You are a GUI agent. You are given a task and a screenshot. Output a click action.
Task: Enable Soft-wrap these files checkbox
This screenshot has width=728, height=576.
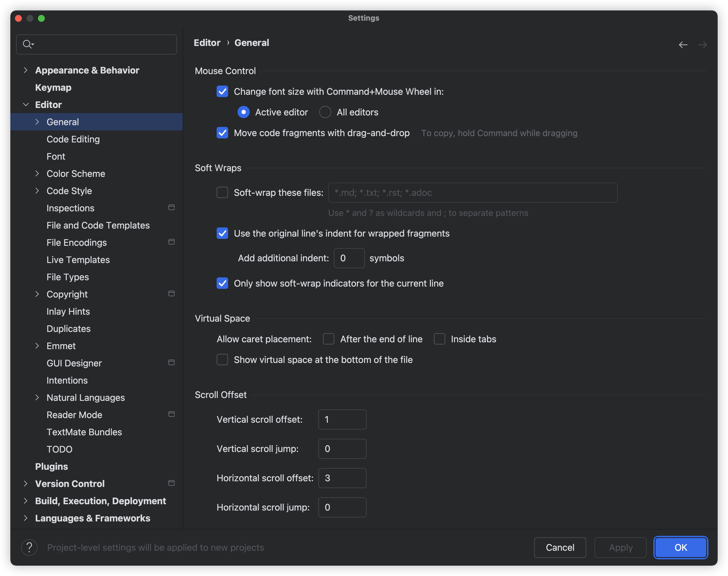[x=222, y=193]
